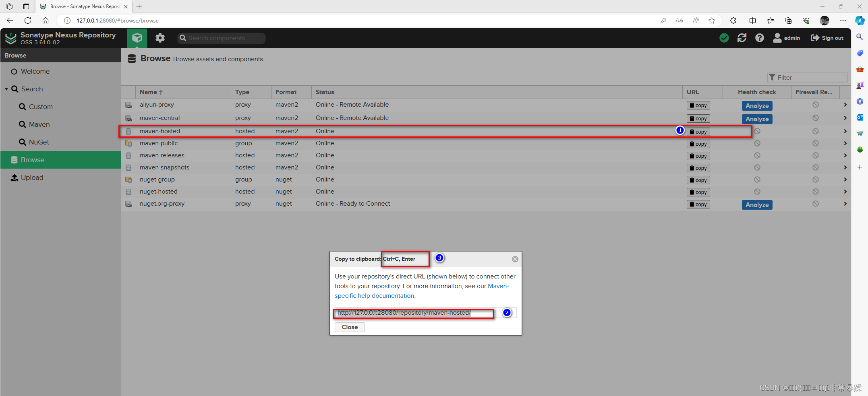Click the refresh icon in Nexus header
868x396 pixels.
point(742,38)
